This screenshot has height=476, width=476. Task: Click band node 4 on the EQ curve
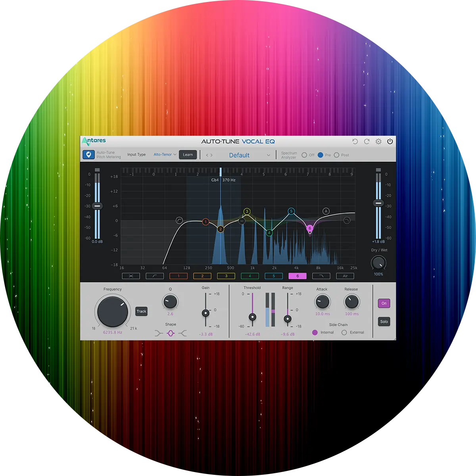[269, 232]
